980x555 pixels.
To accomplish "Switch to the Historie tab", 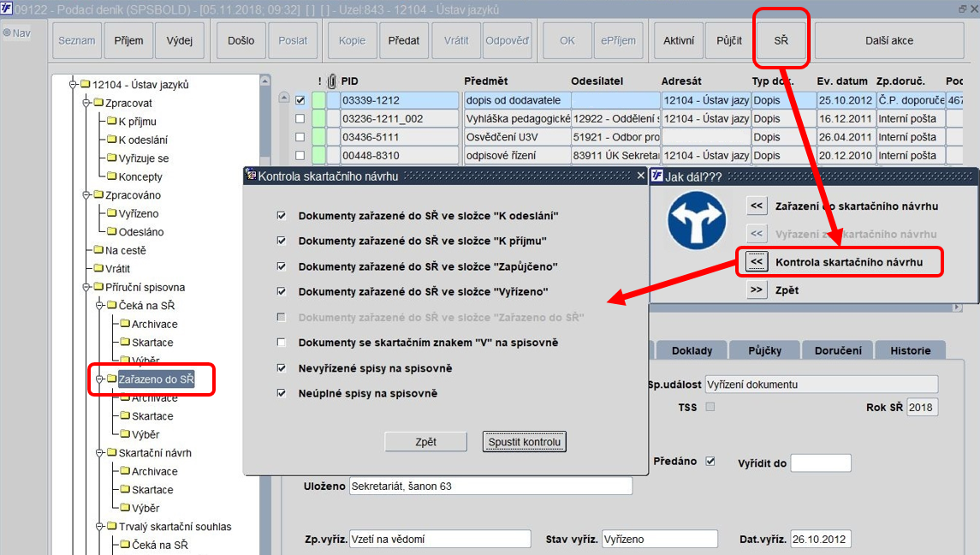I will point(910,350).
